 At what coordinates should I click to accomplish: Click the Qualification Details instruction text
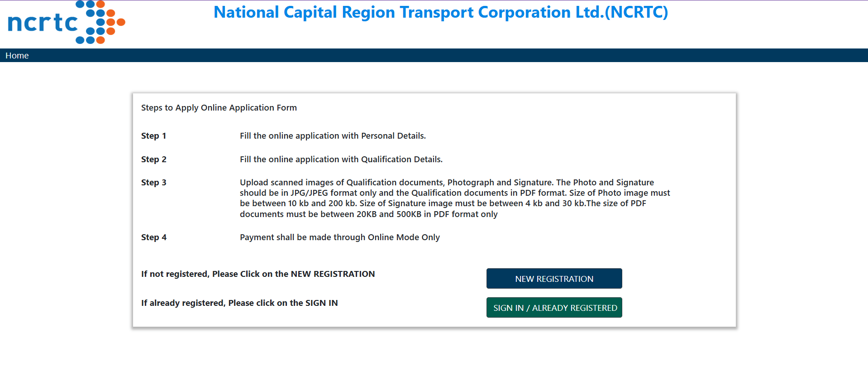[x=341, y=159]
